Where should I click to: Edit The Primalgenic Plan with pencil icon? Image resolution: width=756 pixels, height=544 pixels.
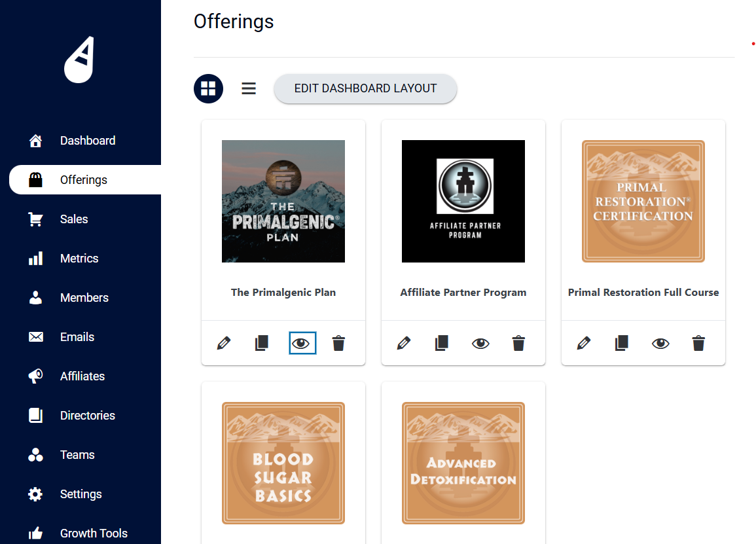click(x=224, y=343)
